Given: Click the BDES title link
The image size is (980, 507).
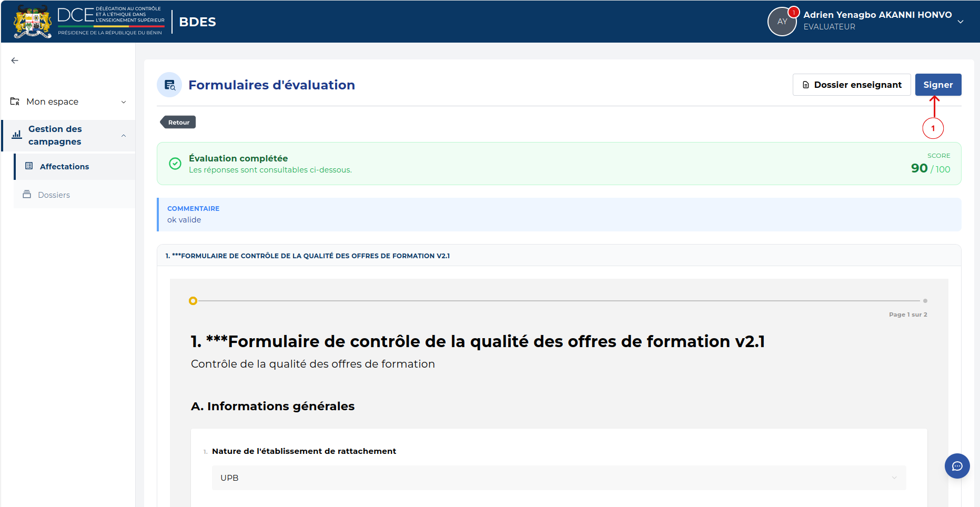Looking at the screenshot, I should (x=197, y=22).
